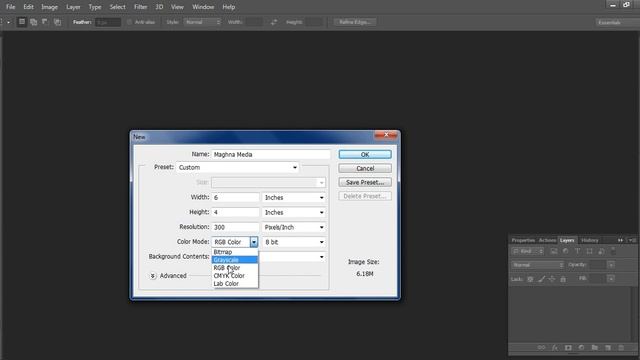Select the Intersect with selection icon

coord(58,22)
